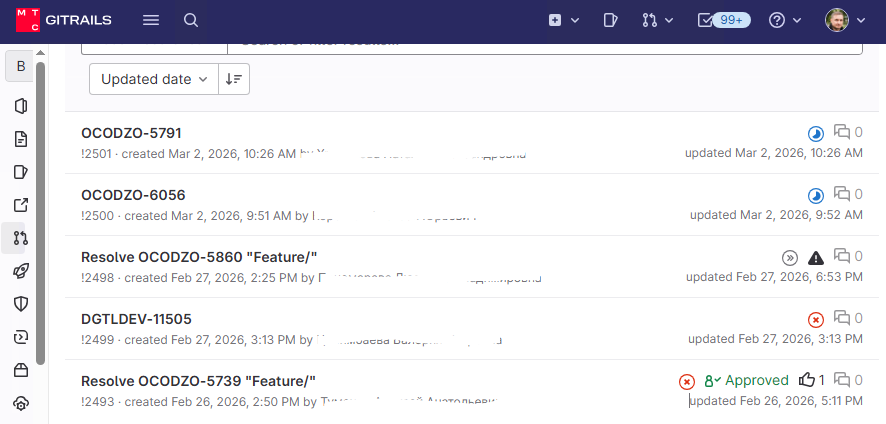Open Infrastructure gear sidebar icon
886x424 pixels.
tap(21, 404)
